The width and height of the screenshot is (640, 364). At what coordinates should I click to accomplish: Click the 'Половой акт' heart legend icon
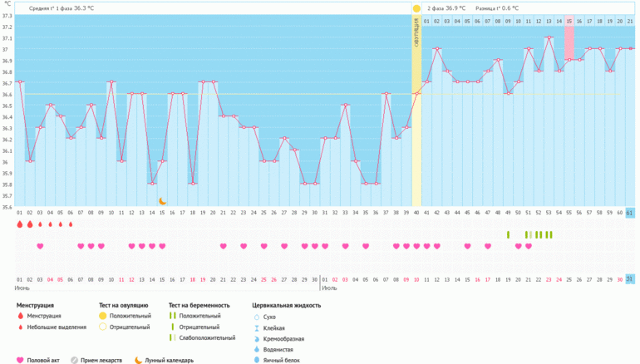(x=20, y=360)
